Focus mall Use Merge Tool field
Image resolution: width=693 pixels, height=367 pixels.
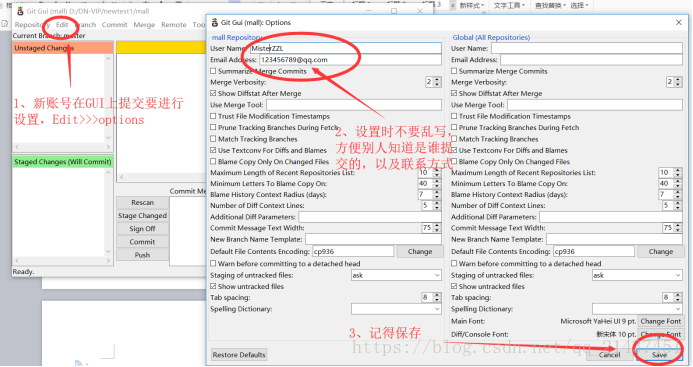pyautogui.click(x=354, y=105)
